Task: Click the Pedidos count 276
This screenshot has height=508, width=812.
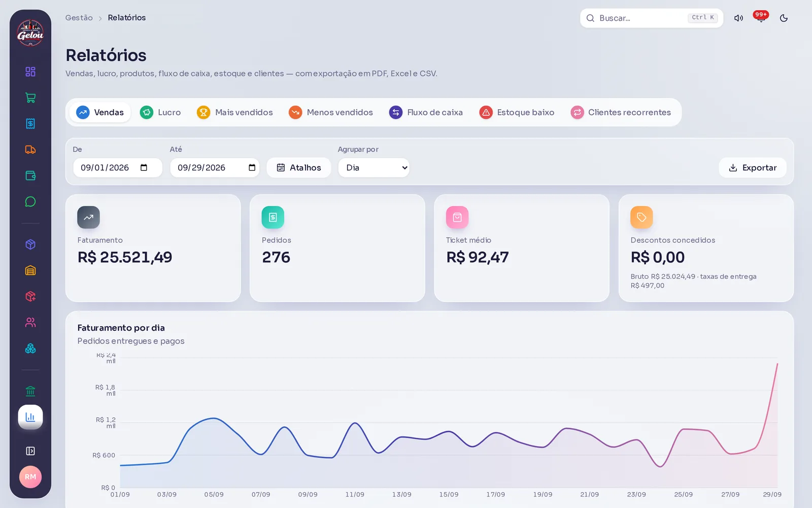Action: pyautogui.click(x=276, y=257)
